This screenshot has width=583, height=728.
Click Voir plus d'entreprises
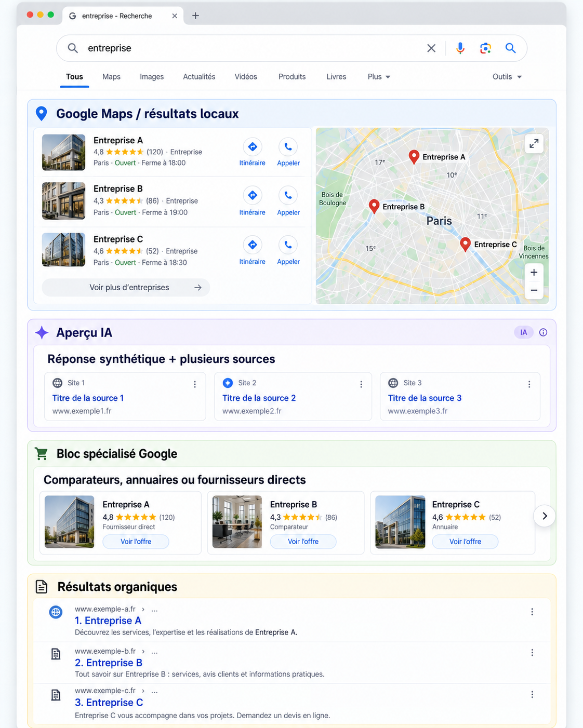[x=126, y=288]
